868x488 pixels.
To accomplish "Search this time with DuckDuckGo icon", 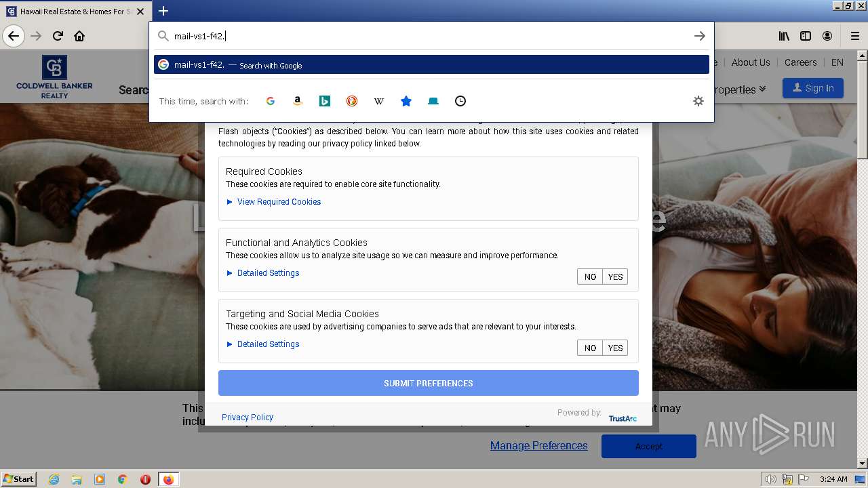I will coord(352,101).
